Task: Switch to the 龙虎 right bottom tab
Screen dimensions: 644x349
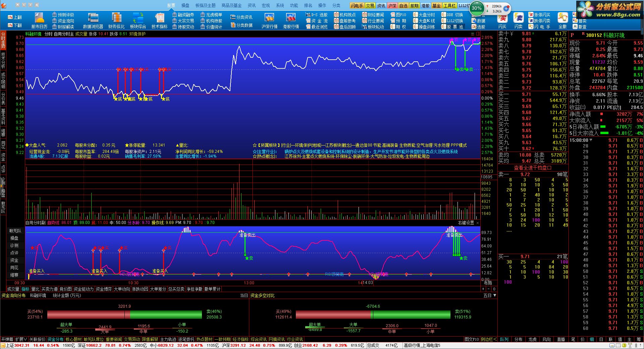Action: 532,340
